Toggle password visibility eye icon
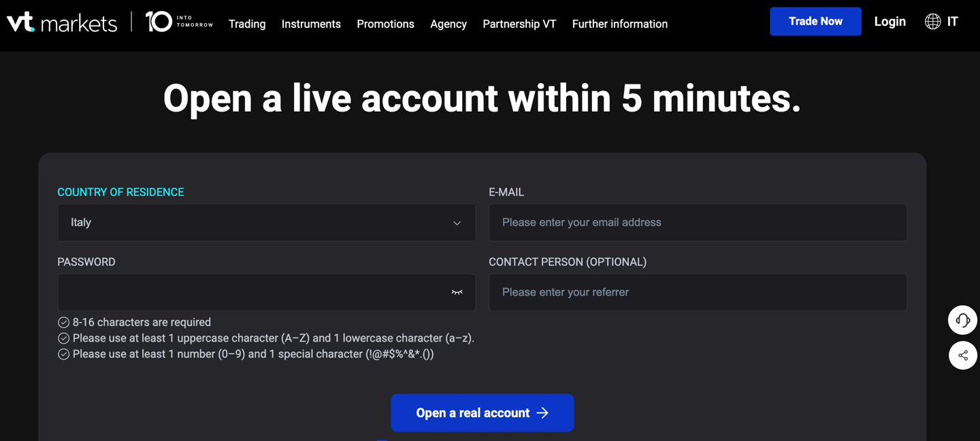The image size is (980, 441). point(457,293)
